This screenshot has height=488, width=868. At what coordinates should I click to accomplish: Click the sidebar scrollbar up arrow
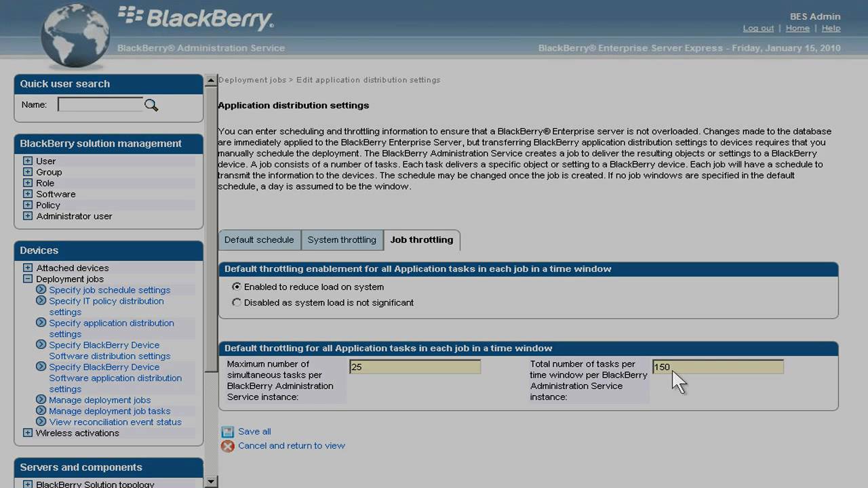[211, 80]
